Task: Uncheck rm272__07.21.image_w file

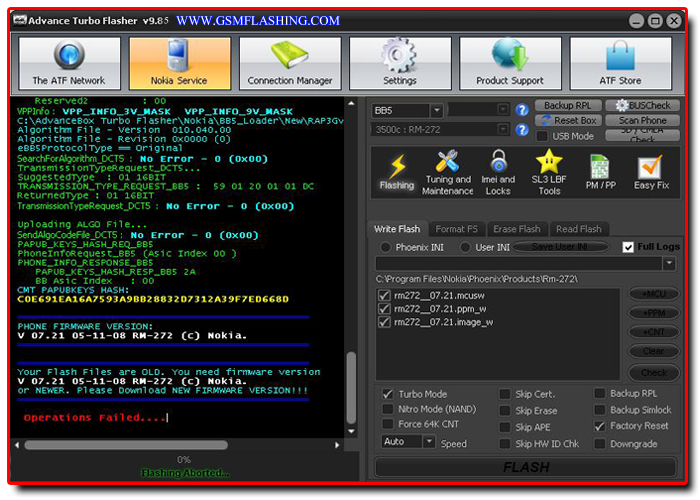Action: pyautogui.click(x=384, y=322)
